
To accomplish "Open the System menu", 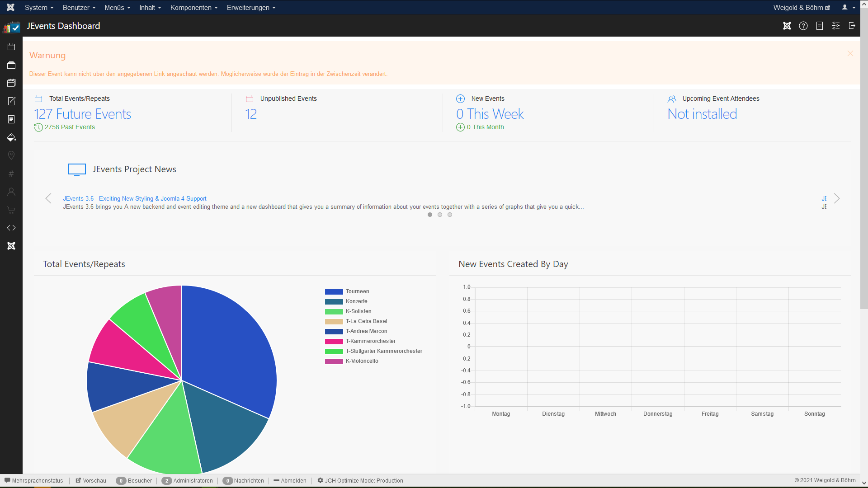I will point(39,8).
